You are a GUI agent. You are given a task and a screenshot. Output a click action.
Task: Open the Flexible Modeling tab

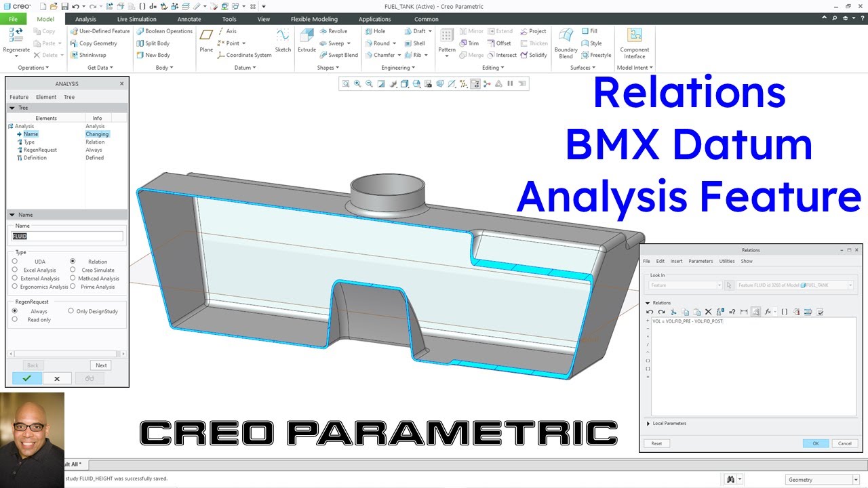[314, 19]
